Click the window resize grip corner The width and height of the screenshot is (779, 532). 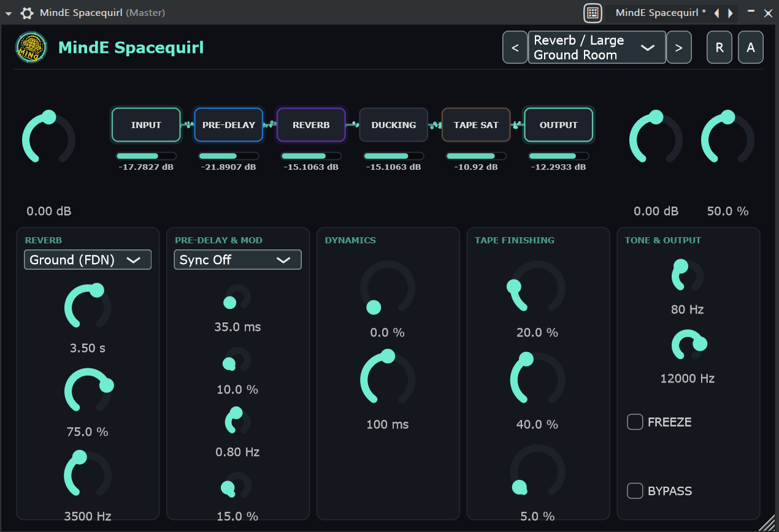coord(767,523)
